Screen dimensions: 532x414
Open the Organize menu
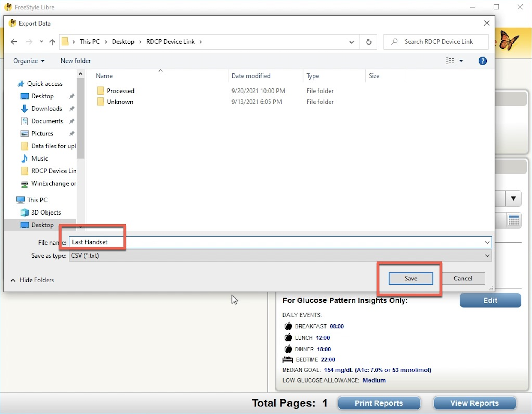(29, 61)
